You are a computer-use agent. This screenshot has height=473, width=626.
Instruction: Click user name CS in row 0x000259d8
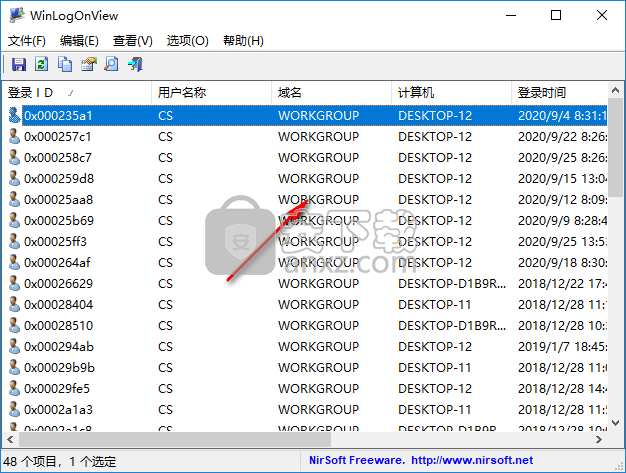click(165, 178)
